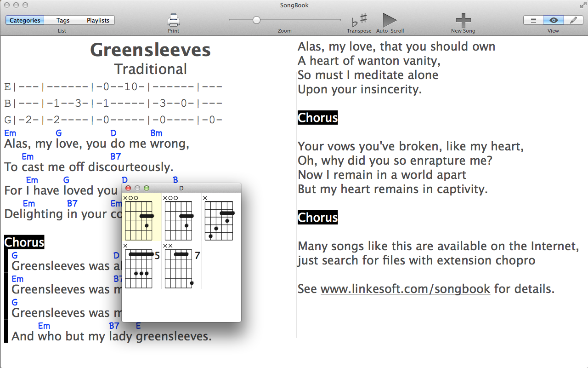Select the Categories list segment
The height and width of the screenshot is (368, 588).
[x=25, y=20]
